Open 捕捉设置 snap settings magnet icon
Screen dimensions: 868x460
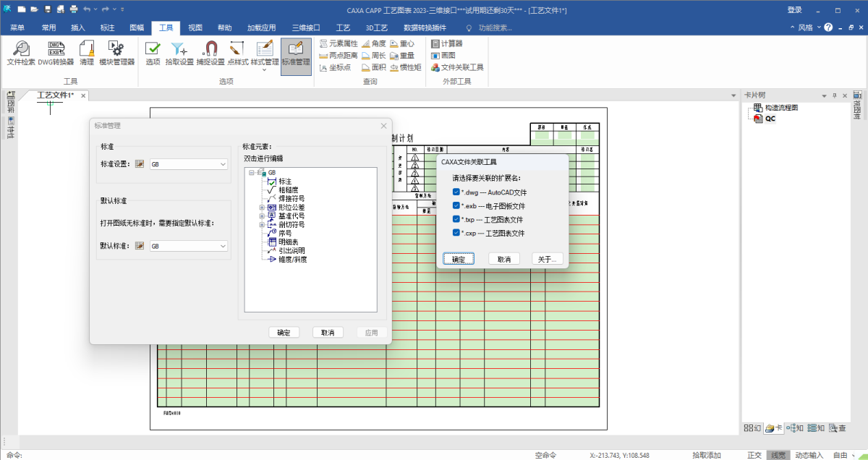(x=210, y=53)
